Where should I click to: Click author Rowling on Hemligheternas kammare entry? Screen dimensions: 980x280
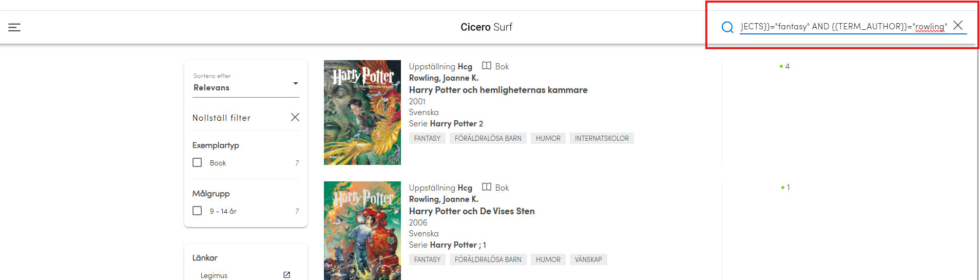click(x=444, y=78)
